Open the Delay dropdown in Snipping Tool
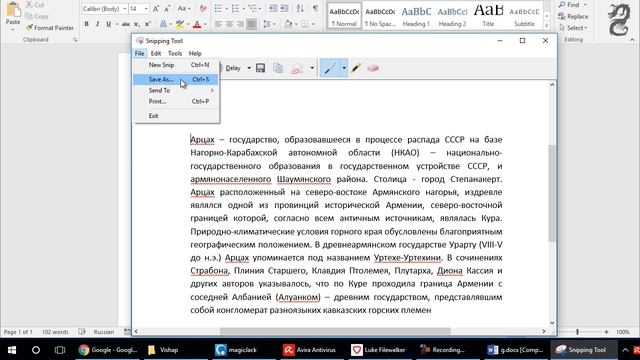The image size is (640, 360). pyautogui.click(x=249, y=68)
